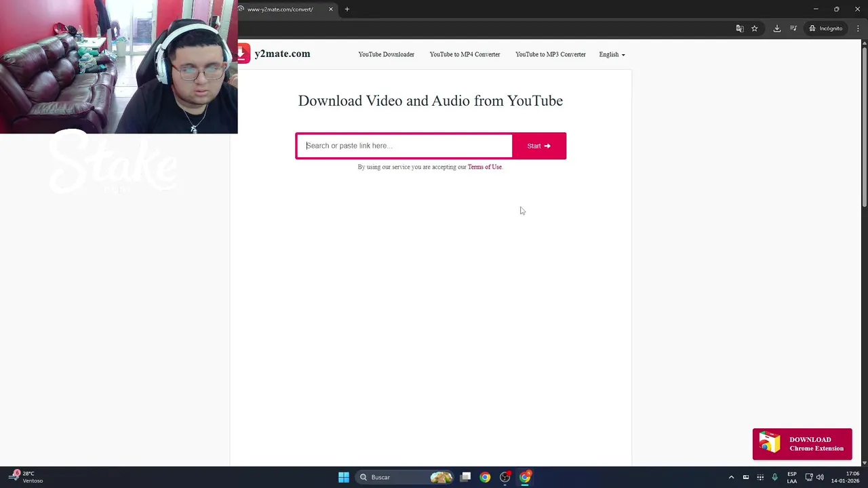Open the Chrome downloads icon

[777, 28]
